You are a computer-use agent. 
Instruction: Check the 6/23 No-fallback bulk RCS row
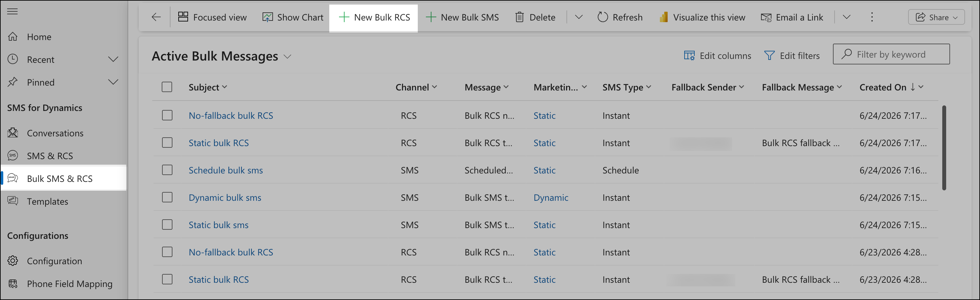coord(167,252)
